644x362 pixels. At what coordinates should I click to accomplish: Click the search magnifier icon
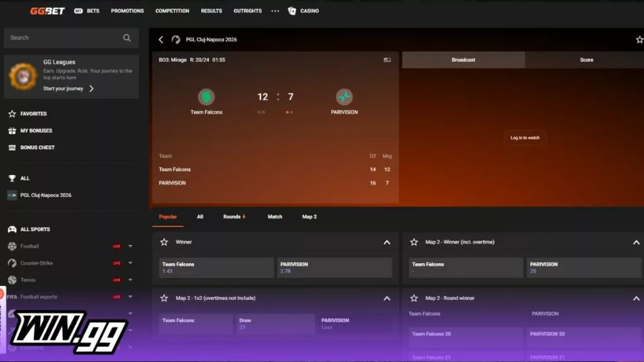(x=127, y=38)
